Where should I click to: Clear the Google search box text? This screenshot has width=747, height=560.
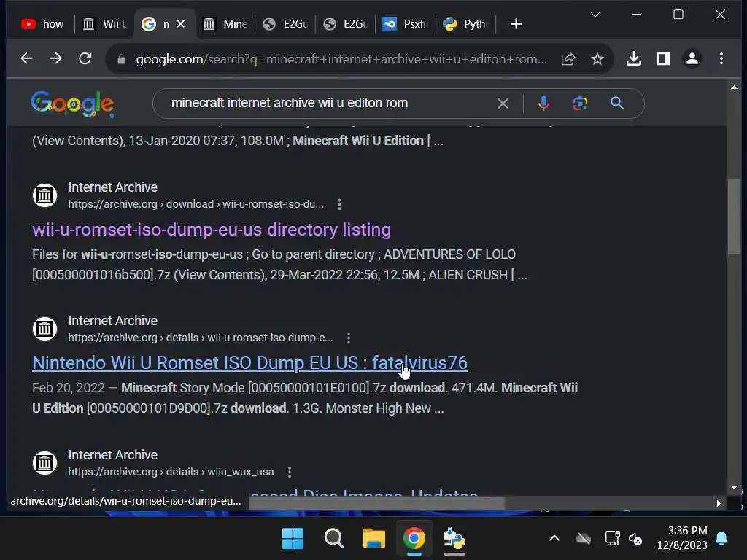pos(503,104)
